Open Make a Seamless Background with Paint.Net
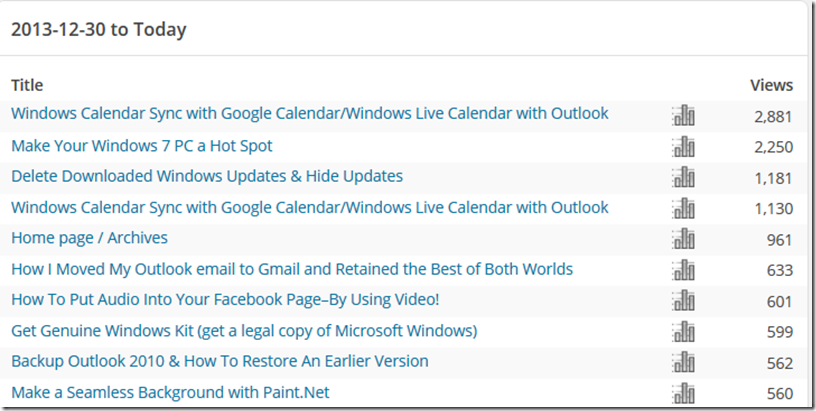 170,392
